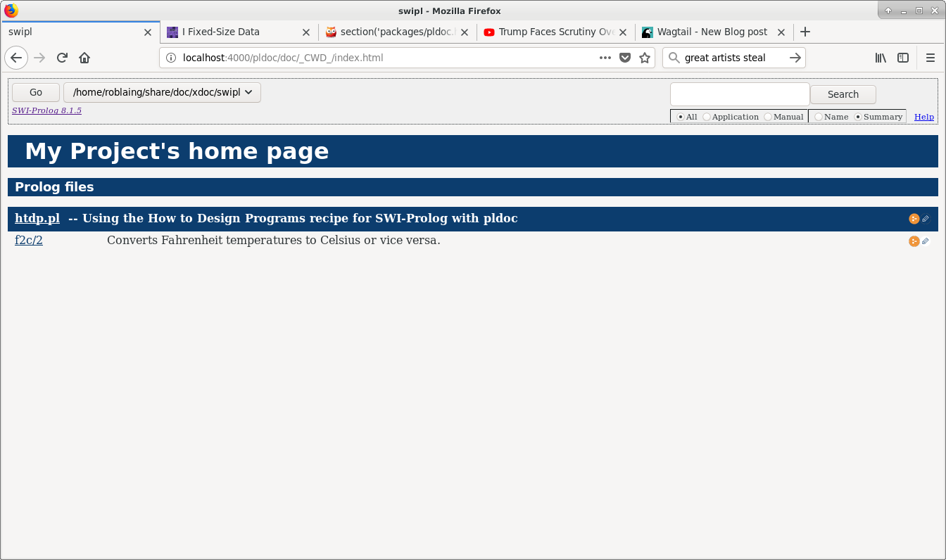The image size is (946, 560).
Task: Open the SWI-Prolog 8.1.5 link
Action: (46, 110)
